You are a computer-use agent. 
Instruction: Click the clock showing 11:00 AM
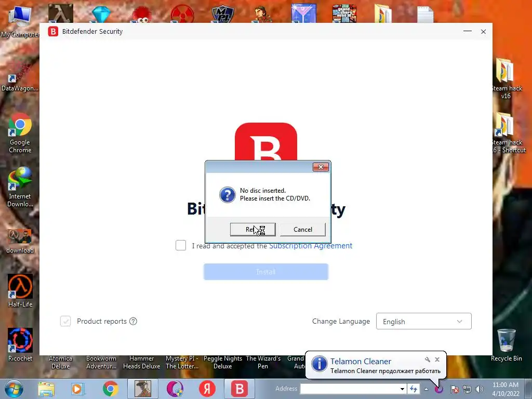506,389
